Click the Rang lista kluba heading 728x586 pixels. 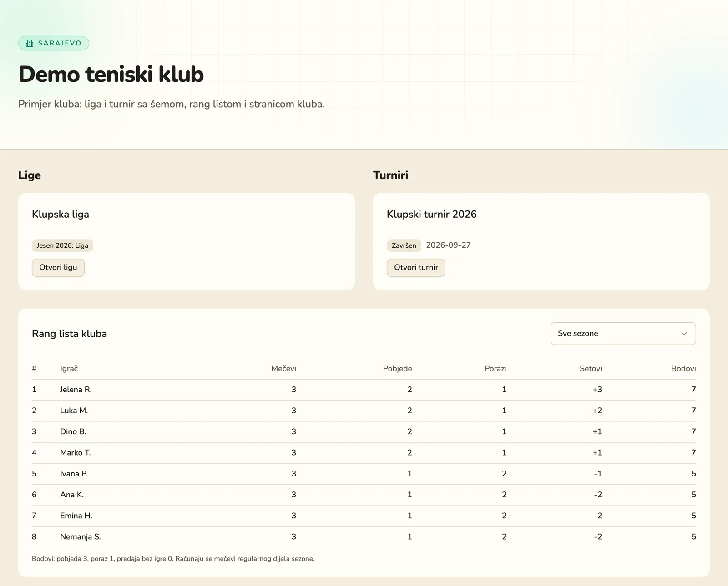(69, 334)
